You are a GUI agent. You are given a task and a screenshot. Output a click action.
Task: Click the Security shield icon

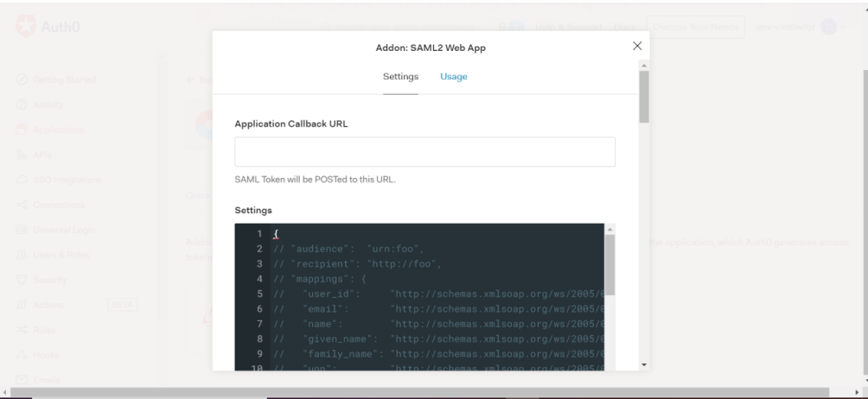[x=21, y=280]
